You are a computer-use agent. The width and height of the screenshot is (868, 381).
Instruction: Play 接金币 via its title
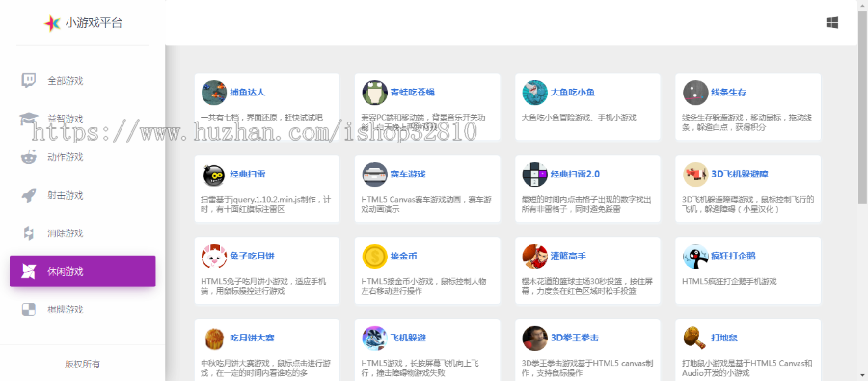point(403,257)
